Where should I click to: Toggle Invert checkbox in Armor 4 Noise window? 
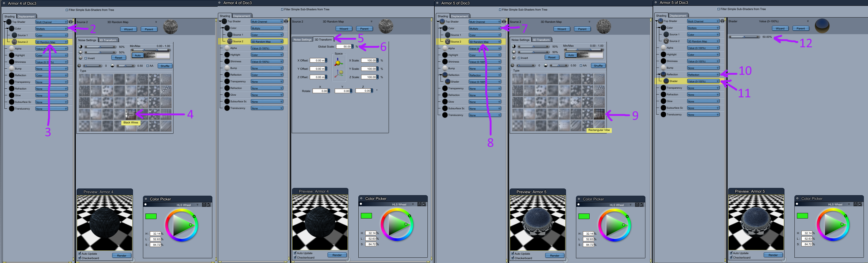85,58
